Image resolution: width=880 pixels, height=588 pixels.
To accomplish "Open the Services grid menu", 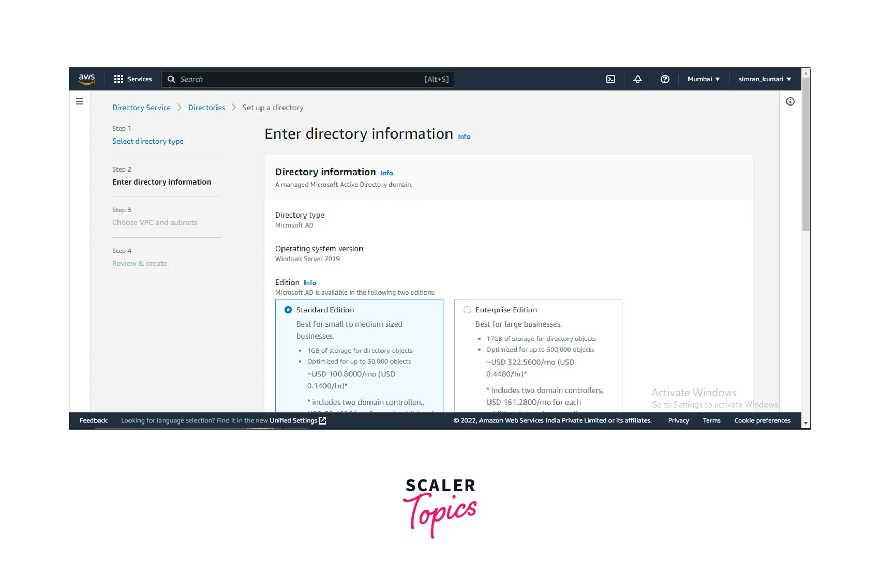I will pos(133,79).
